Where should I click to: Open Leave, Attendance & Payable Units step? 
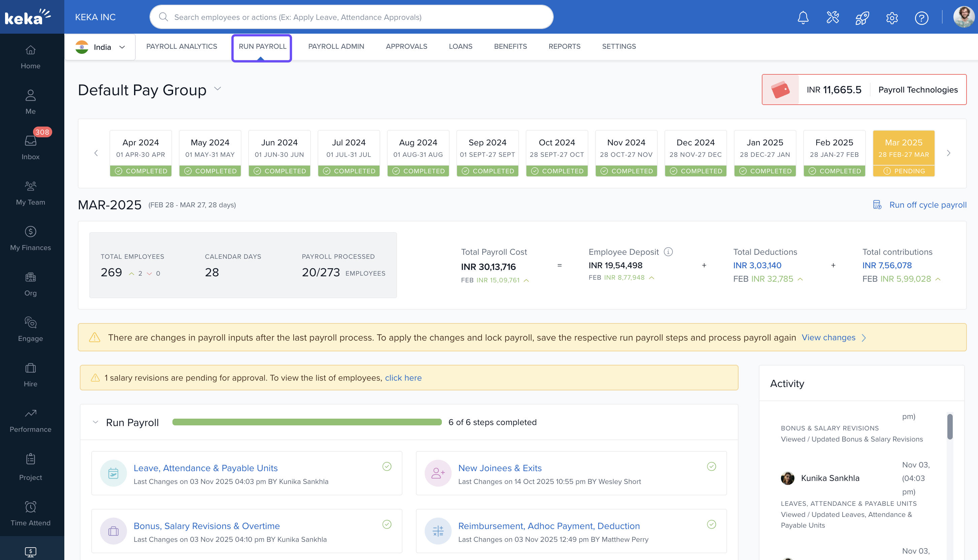click(205, 468)
